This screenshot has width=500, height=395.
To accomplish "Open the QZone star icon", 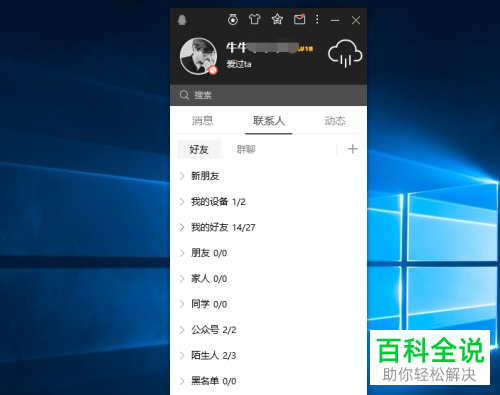I will 277,19.
